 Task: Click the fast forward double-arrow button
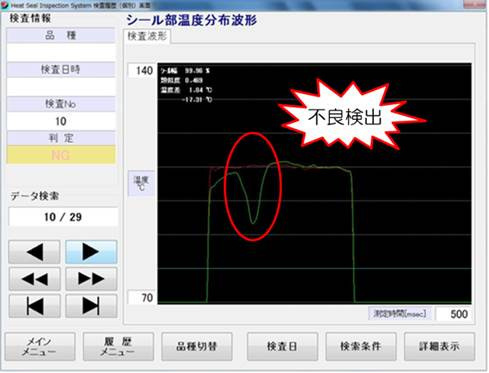click(91, 279)
